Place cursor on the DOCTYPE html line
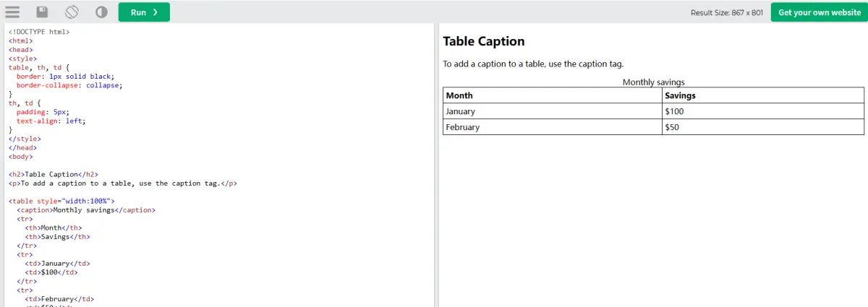 (x=39, y=32)
